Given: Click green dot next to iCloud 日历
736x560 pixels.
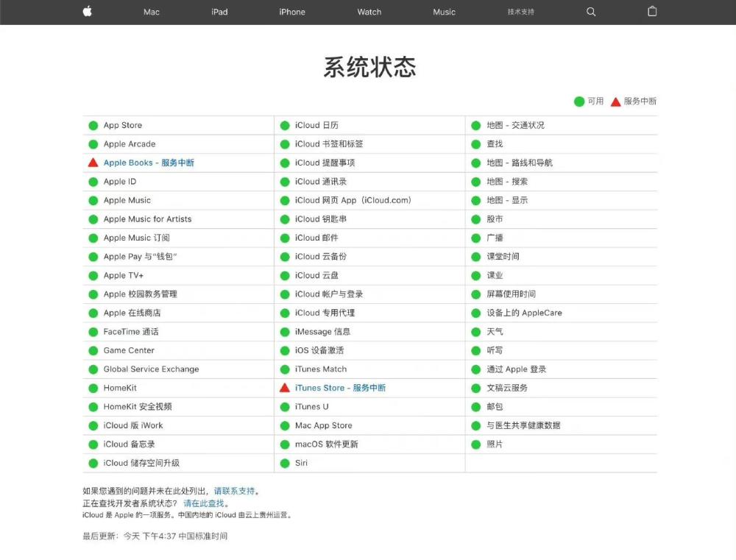Looking at the screenshot, I should tap(284, 125).
